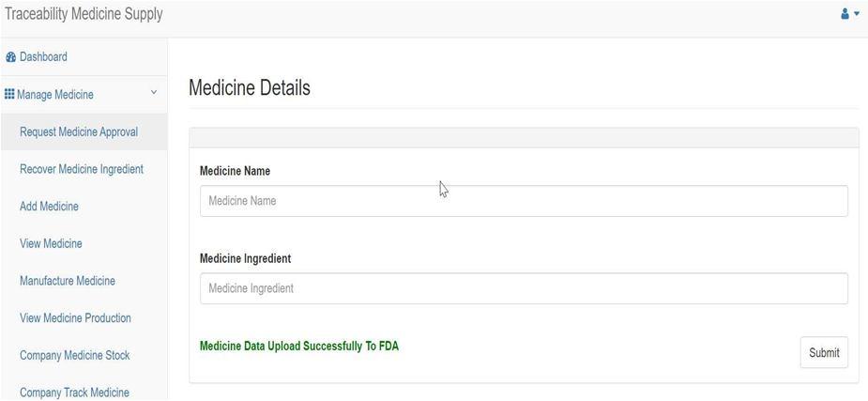Viewport: 868px width, 401px height.
Task: Go to Recover Medicine Ingredient
Action: [x=82, y=169]
